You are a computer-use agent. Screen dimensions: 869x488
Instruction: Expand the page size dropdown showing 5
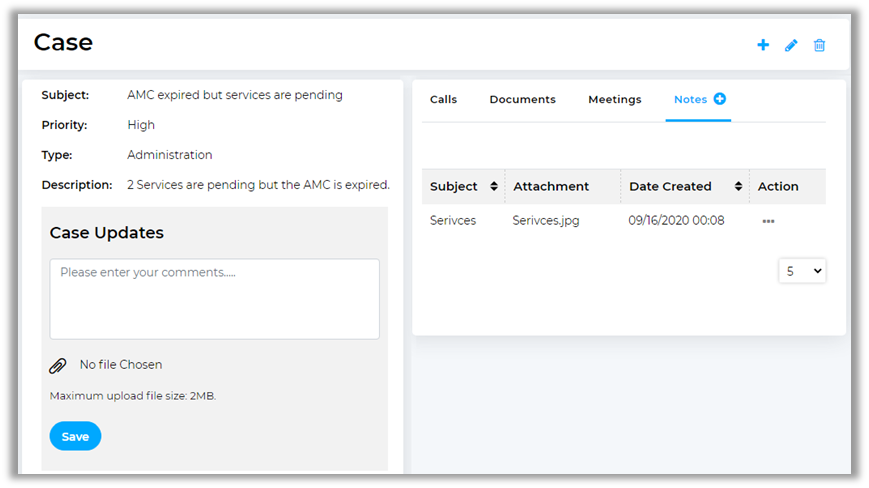click(x=802, y=271)
